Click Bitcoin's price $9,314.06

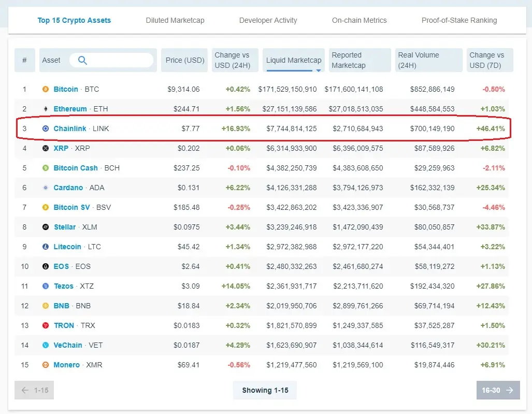pyautogui.click(x=183, y=89)
